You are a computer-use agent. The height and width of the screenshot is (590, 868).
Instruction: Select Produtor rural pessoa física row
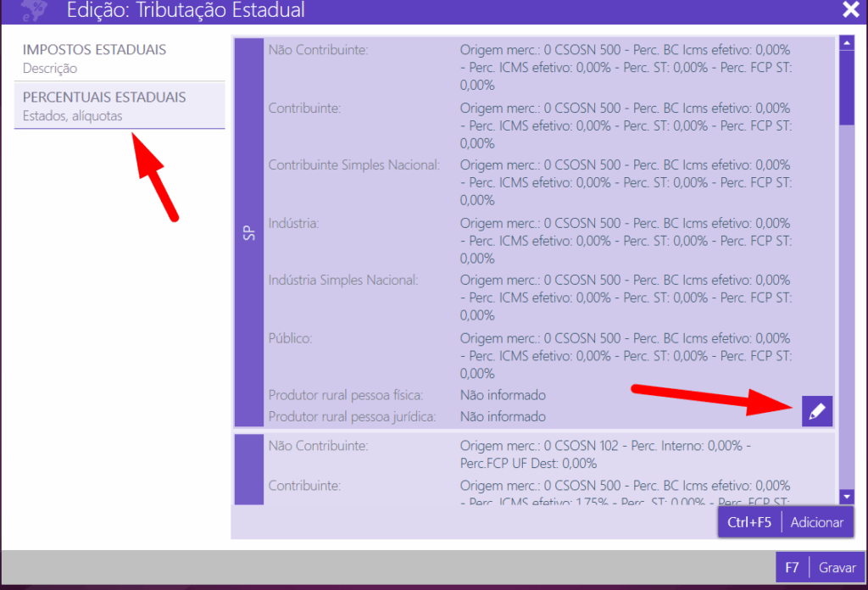[x=345, y=395]
